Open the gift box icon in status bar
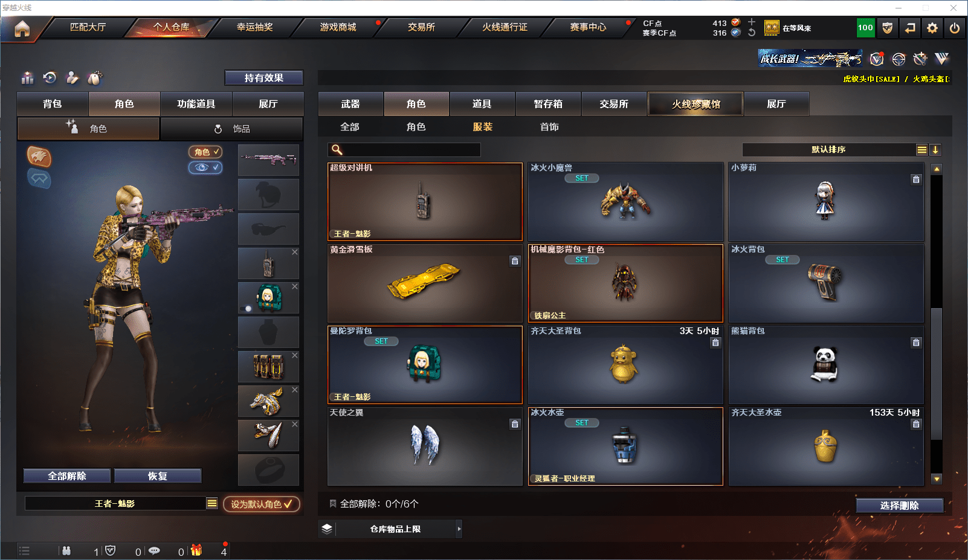This screenshot has height=560, width=968. tap(196, 550)
